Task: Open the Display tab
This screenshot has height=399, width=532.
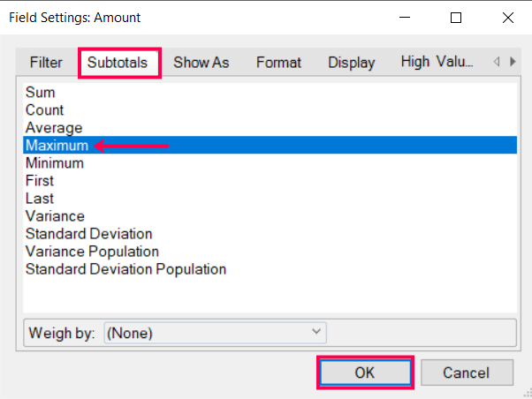Action: 352,63
